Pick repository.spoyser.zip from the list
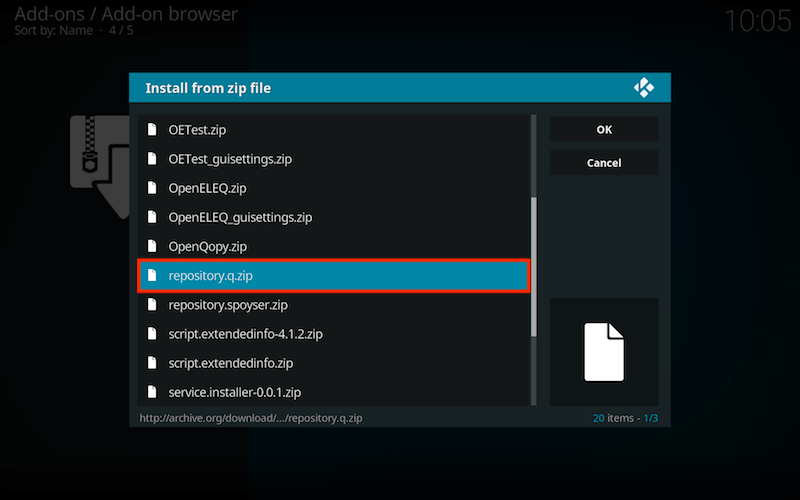800x500 pixels. click(334, 305)
